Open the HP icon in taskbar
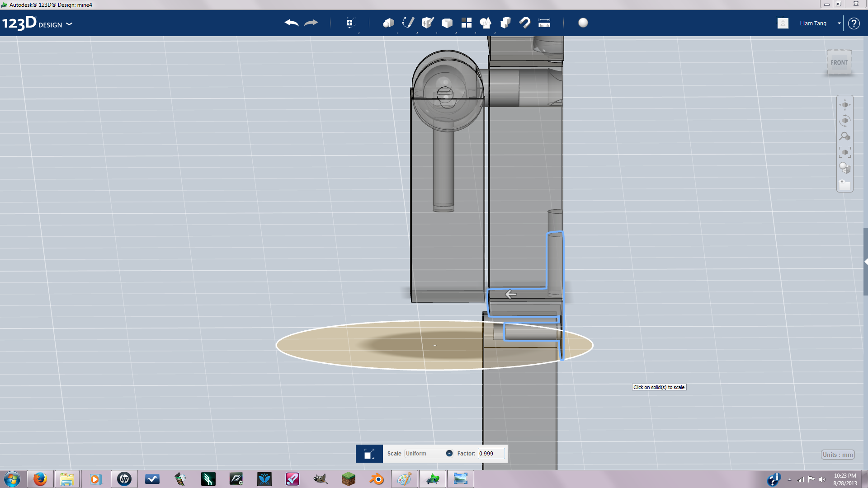 124,479
